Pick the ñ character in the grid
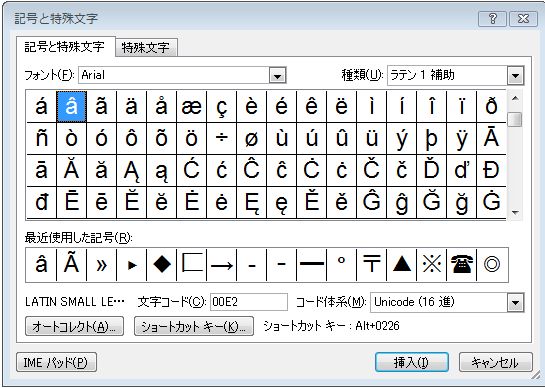 point(41,138)
